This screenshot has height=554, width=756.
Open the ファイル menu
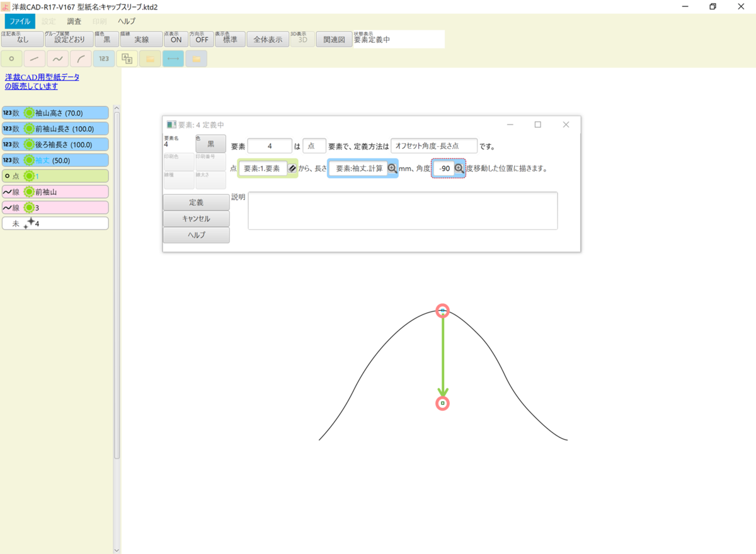(x=20, y=21)
